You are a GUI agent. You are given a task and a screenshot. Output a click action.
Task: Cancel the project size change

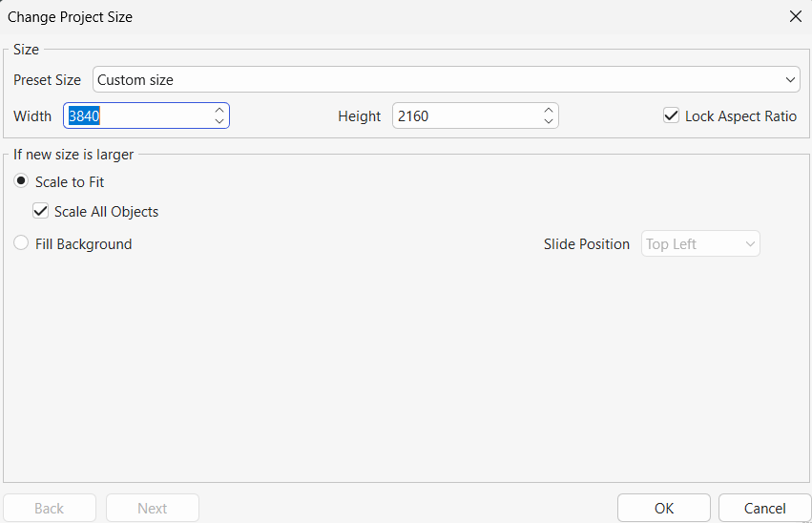pos(764,508)
